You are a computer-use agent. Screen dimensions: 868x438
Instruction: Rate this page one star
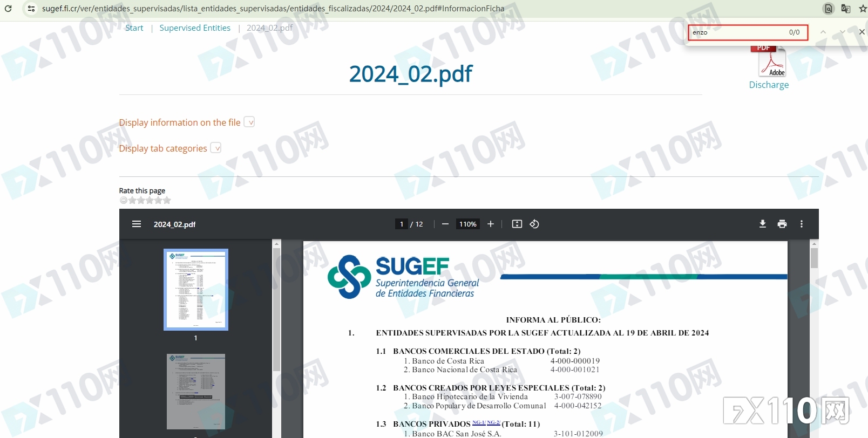coord(132,200)
